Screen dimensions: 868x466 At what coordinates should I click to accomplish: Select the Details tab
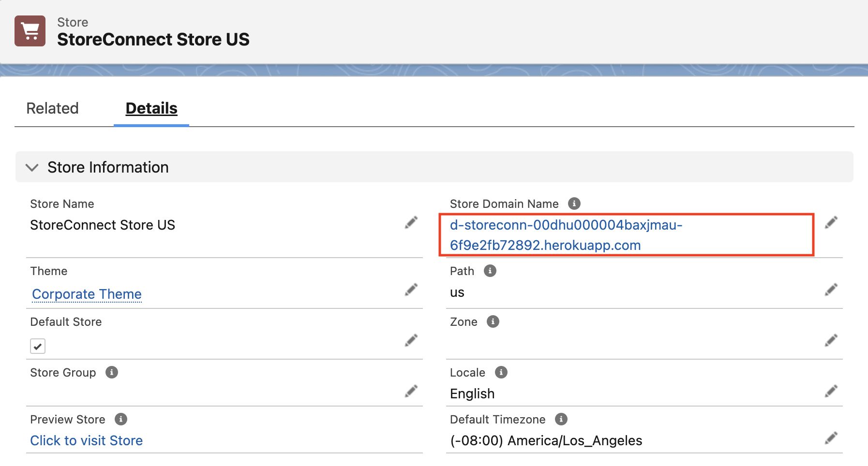tap(151, 108)
